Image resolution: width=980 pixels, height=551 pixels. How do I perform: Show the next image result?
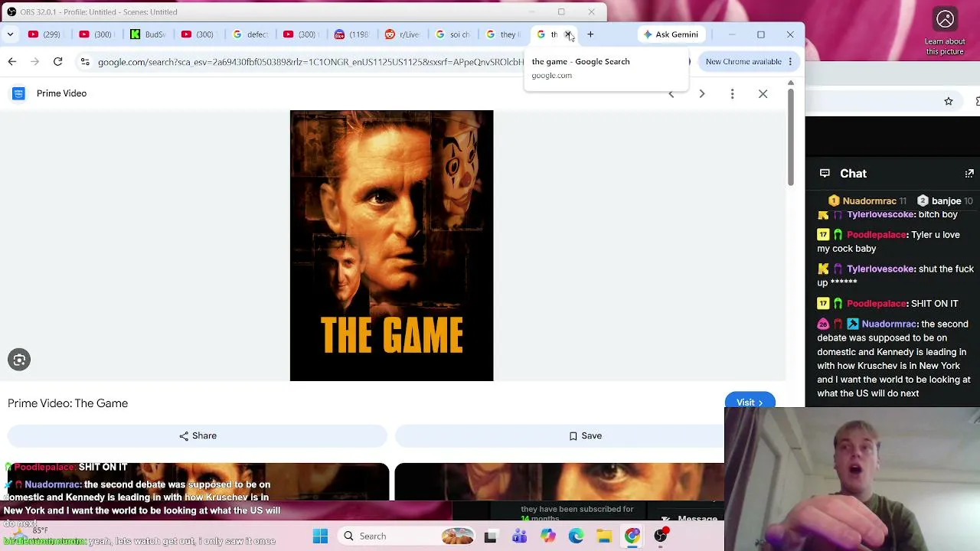tap(702, 93)
